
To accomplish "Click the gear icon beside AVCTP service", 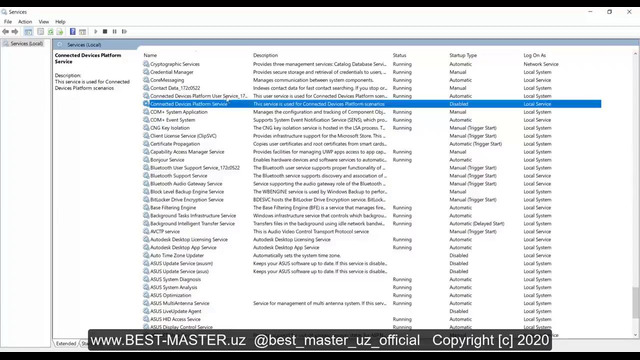I will 146,231.
